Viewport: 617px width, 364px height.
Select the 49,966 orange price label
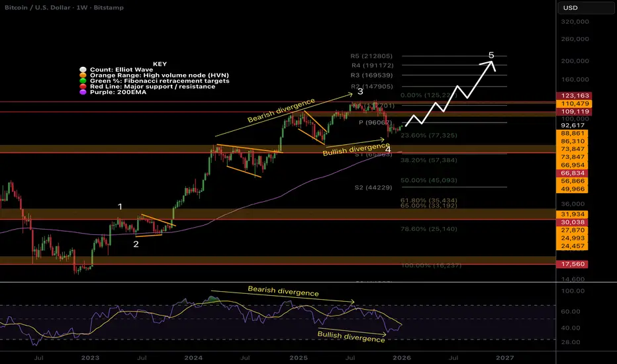point(572,189)
